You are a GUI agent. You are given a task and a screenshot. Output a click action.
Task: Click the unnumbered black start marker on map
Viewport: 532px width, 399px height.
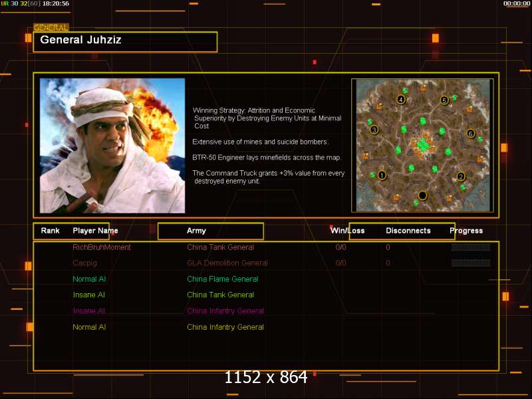click(422, 196)
